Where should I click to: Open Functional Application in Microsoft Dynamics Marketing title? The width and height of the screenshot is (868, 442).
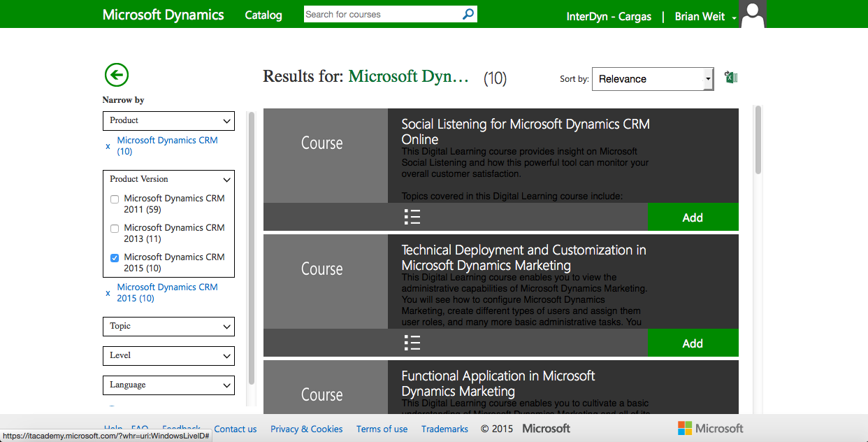coord(498,383)
